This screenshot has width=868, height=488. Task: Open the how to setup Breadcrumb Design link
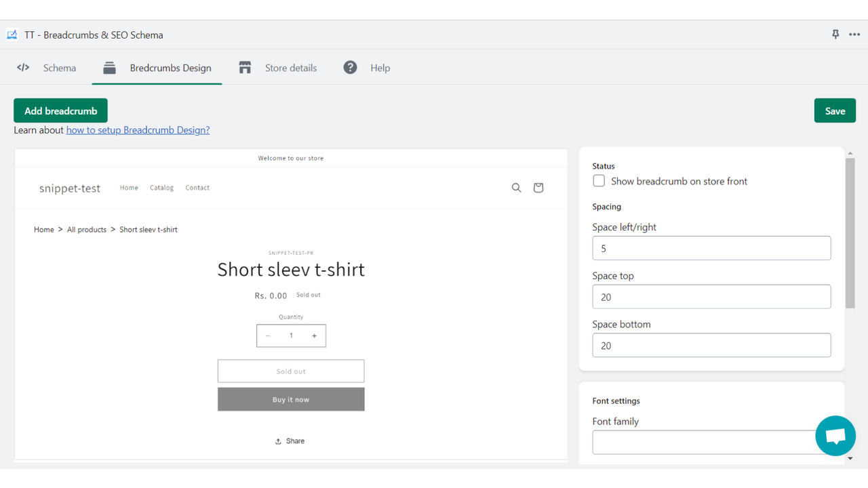138,129
